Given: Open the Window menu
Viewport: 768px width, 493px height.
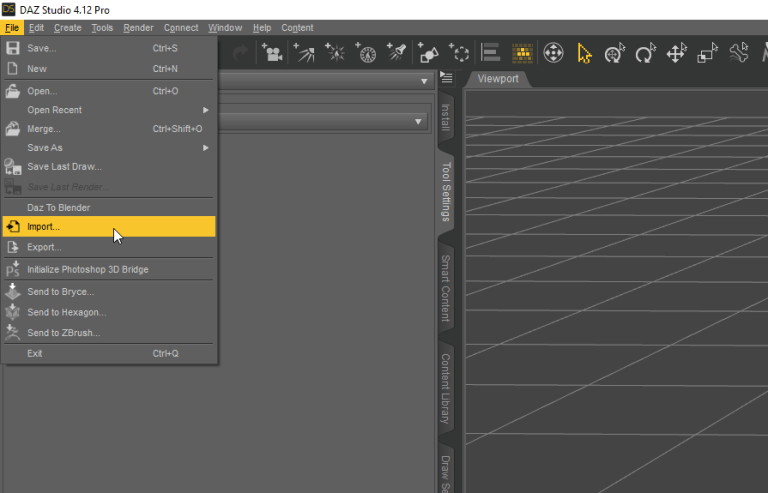Looking at the screenshot, I should pos(225,28).
